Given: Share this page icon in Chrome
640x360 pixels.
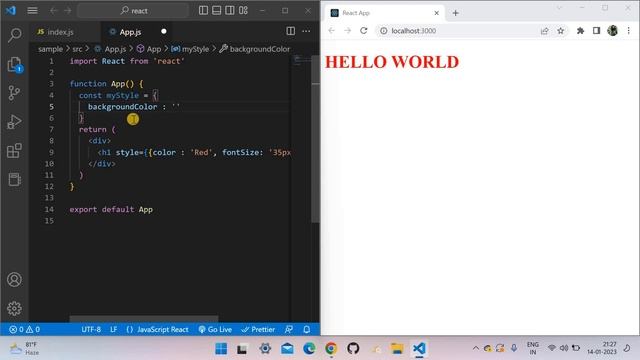Looking at the screenshot, I should (544, 31).
